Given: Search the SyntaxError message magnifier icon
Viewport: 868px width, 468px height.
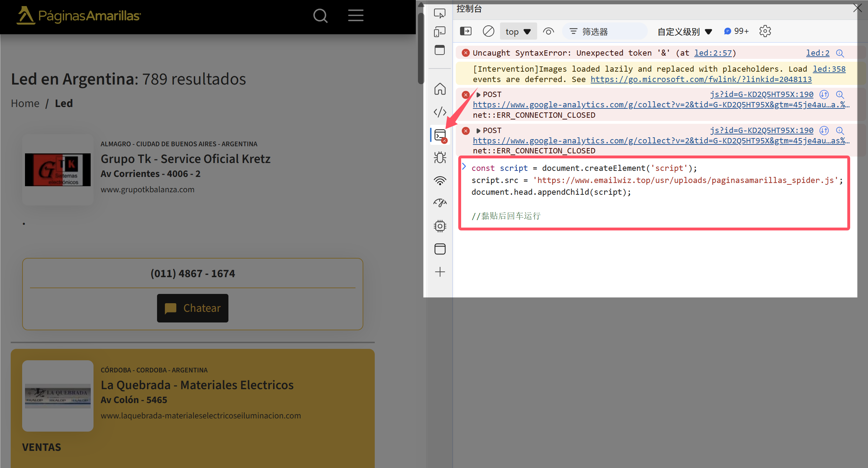Looking at the screenshot, I should pos(840,53).
